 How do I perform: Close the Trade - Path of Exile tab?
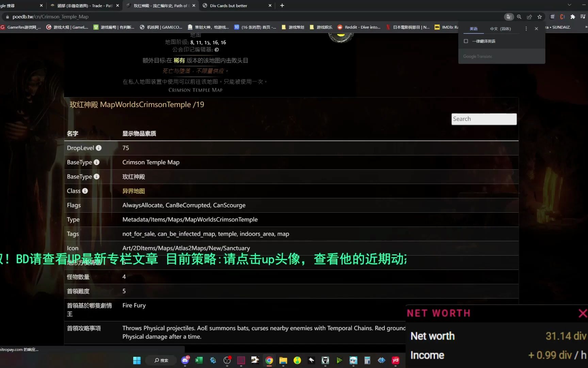(x=118, y=5)
